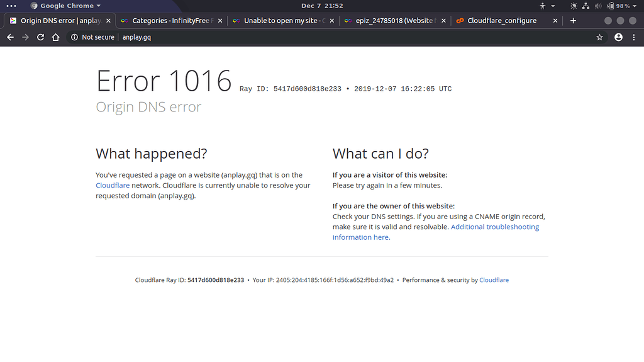This screenshot has height=362, width=644.
Task: Close the Origin DNS error tab
Action: click(x=108, y=21)
